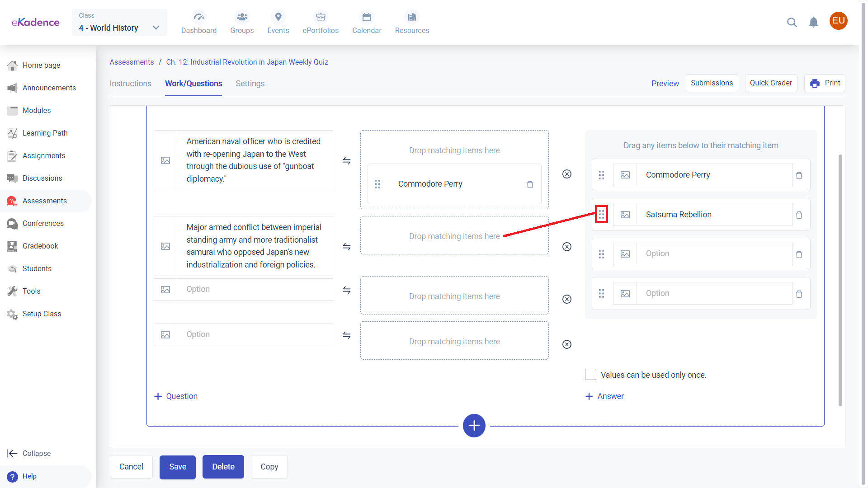Open the Quick Grader
Image resolution: width=868 pixels, height=488 pixels.
[771, 83]
